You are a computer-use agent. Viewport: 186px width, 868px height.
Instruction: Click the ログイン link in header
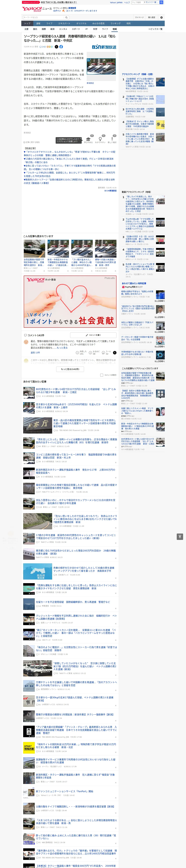coord(57,11)
